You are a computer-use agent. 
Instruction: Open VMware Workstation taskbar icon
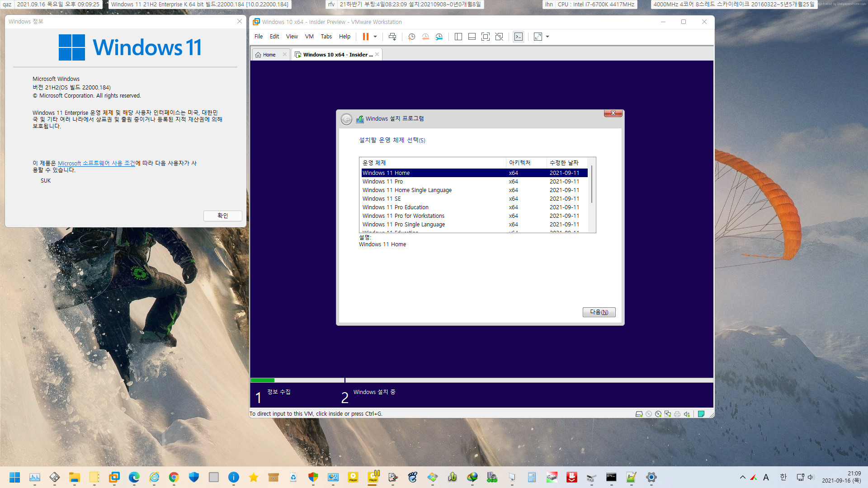pos(114,477)
